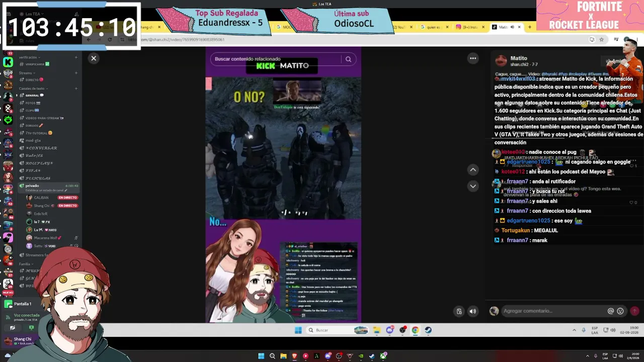
Task: Open Steam from the inner taskbar
Action: pyautogui.click(x=428, y=330)
